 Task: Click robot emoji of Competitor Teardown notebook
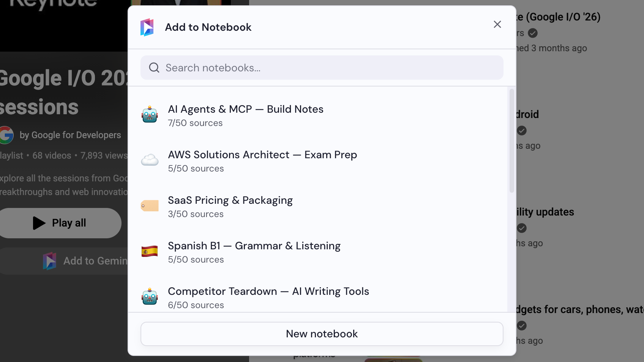[150, 296]
